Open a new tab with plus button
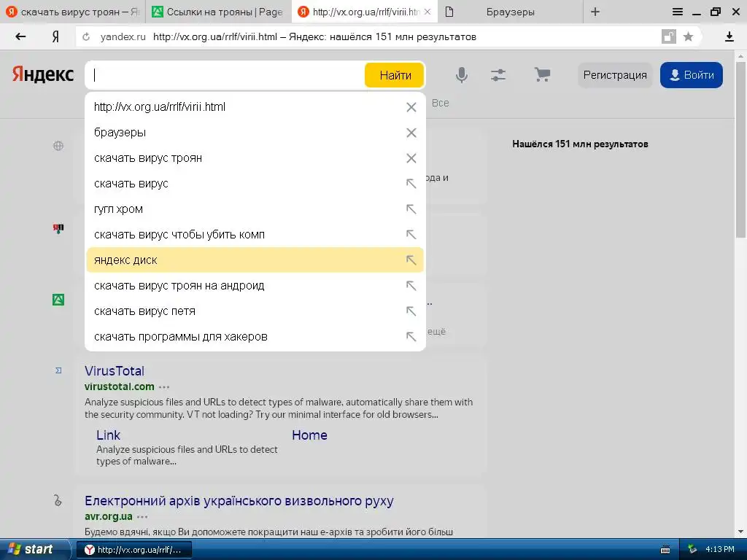This screenshot has width=747, height=560. [595, 12]
